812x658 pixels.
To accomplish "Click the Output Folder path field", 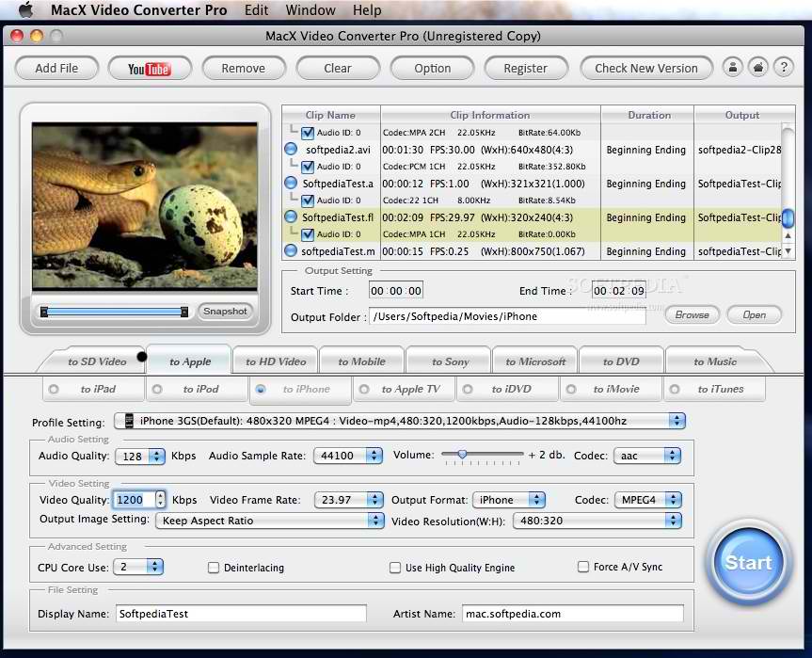I will coord(507,316).
